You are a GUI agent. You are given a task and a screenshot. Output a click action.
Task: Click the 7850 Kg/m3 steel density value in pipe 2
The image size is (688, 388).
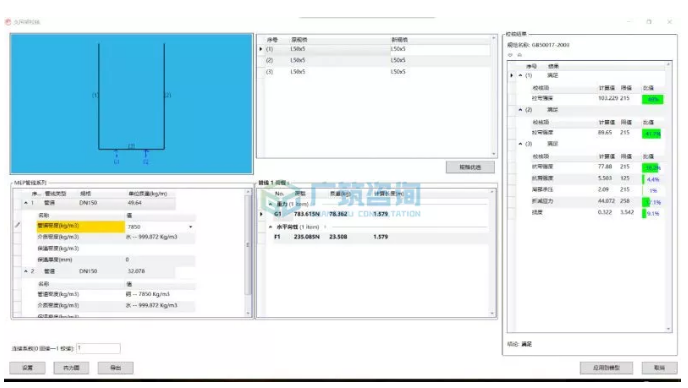pyautogui.click(x=147, y=294)
